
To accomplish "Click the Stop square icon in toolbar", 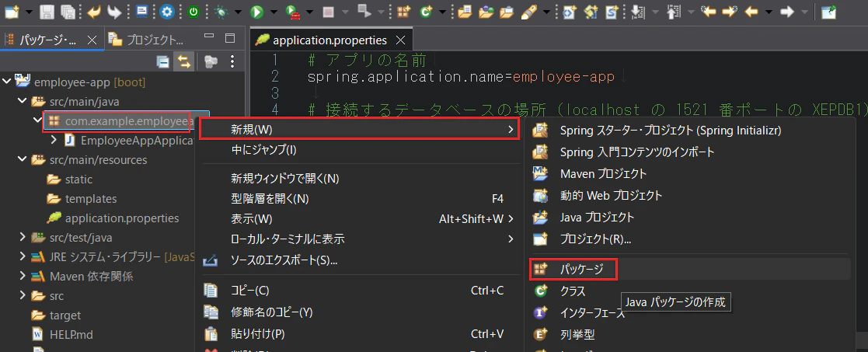I will (x=328, y=12).
